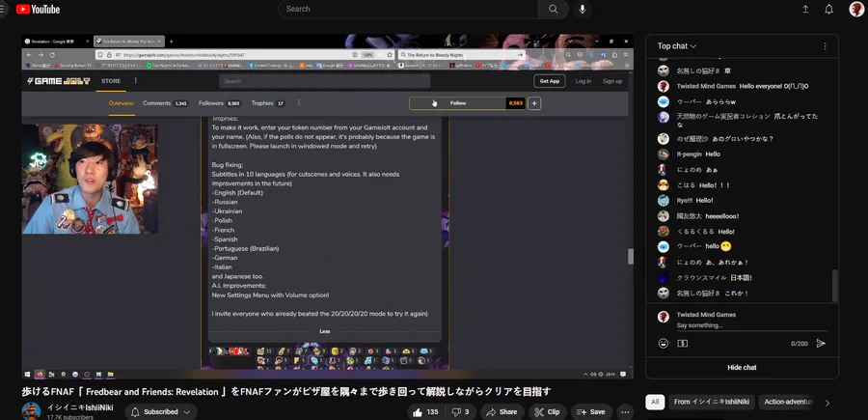
Task: Focus the YouTube search field
Action: (409, 9)
